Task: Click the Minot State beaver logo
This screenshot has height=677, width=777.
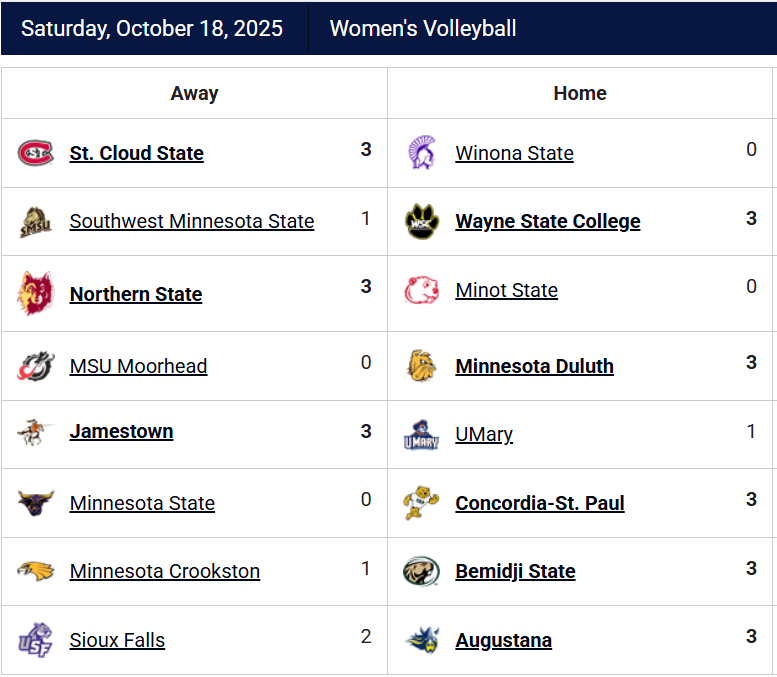Action: point(422,290)
